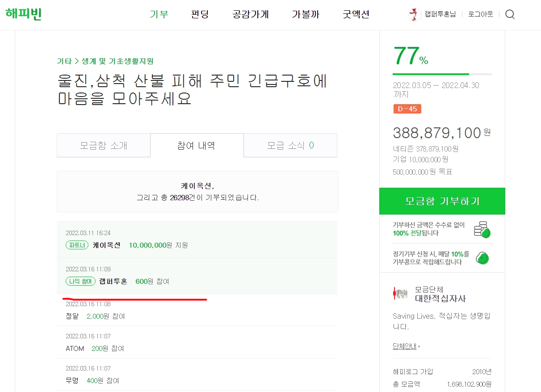Open the 대한적십자사 organization name
Viewport: 541px width, 392px height.
(440, 299)
